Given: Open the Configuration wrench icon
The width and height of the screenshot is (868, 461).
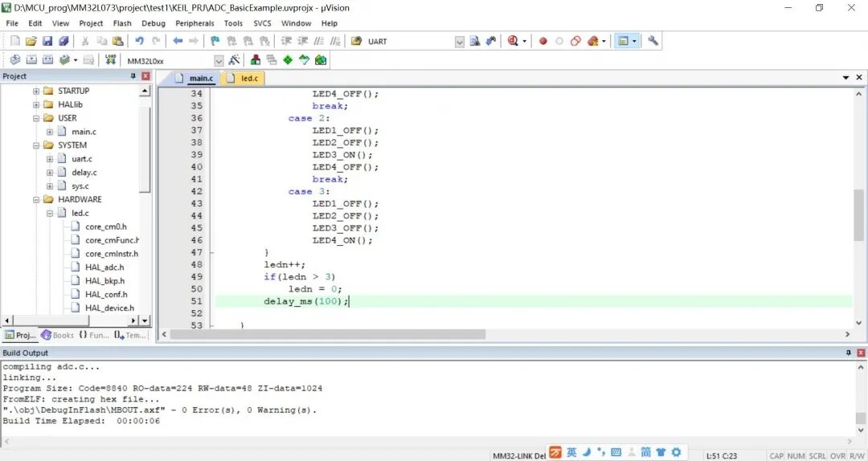Looking at the screenshot, I should click(x=653, y=41).
